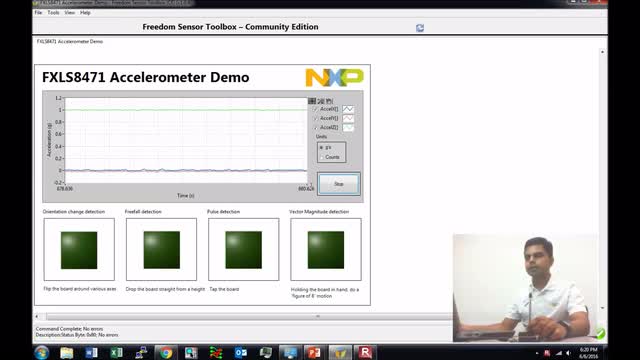Open the File menu
This screenshot has height=360, width=640.
[x=38, y=13]
